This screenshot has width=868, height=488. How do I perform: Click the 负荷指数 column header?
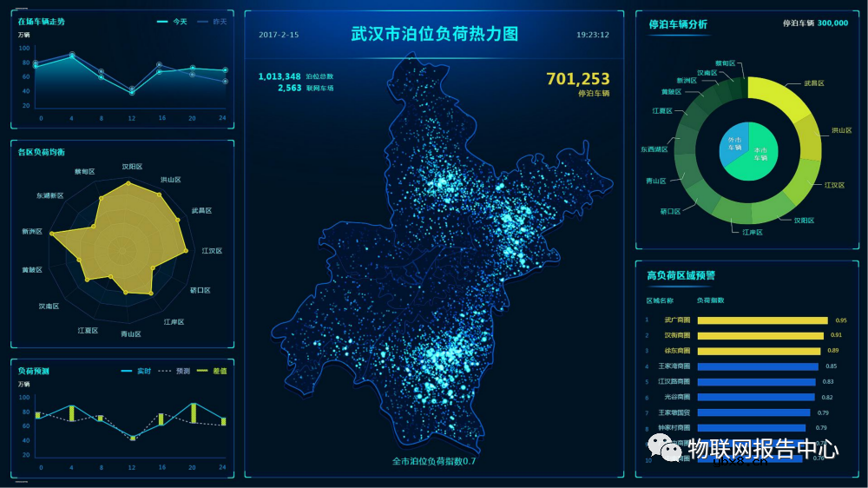710,300
